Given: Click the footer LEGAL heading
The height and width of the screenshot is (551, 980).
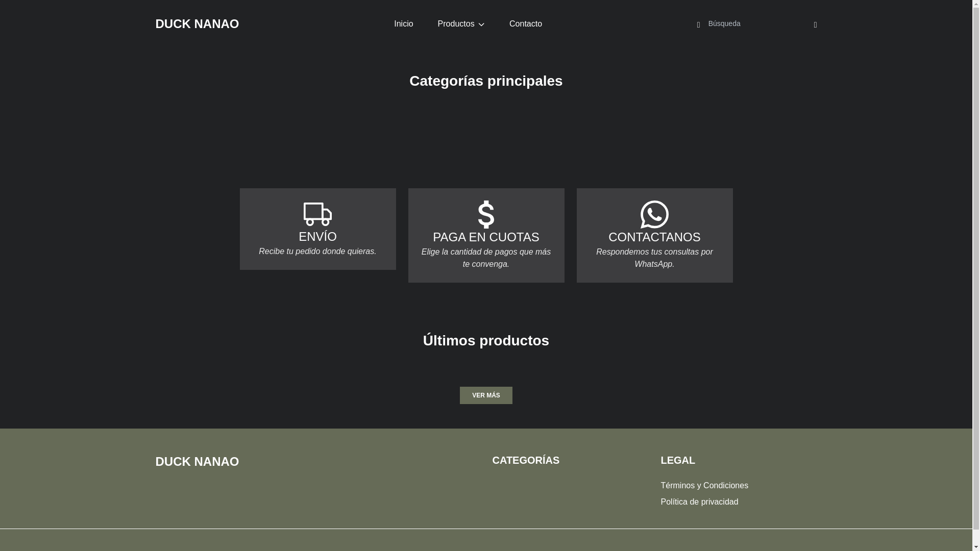Looking at the screenshot, I should point(678,460).
